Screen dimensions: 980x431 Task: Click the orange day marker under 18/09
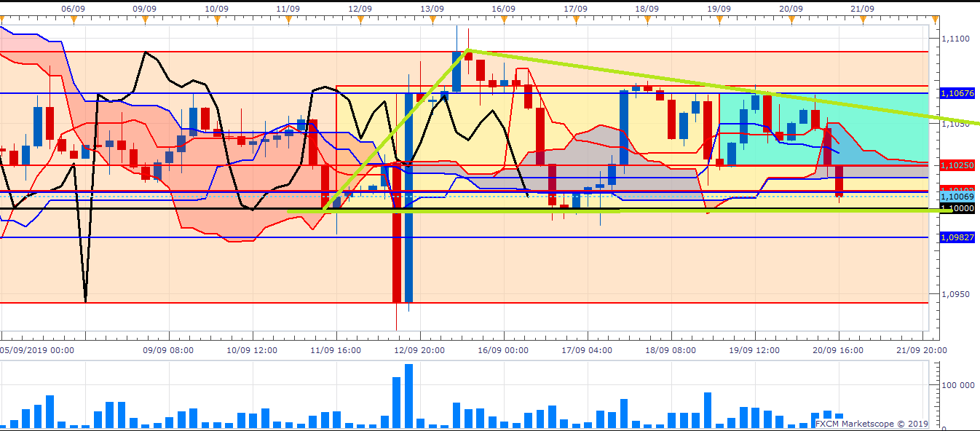[x=647, y=19]
